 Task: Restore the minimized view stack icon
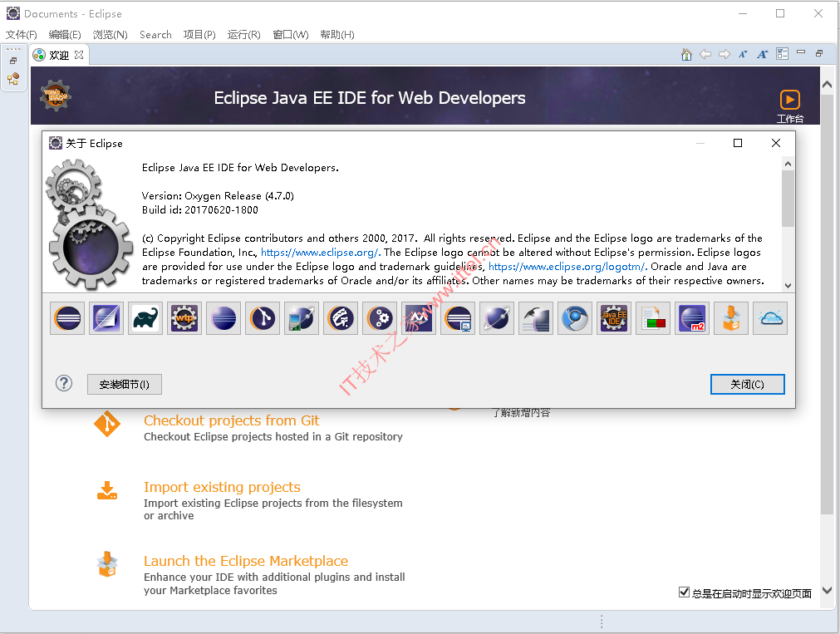[13, 61]
